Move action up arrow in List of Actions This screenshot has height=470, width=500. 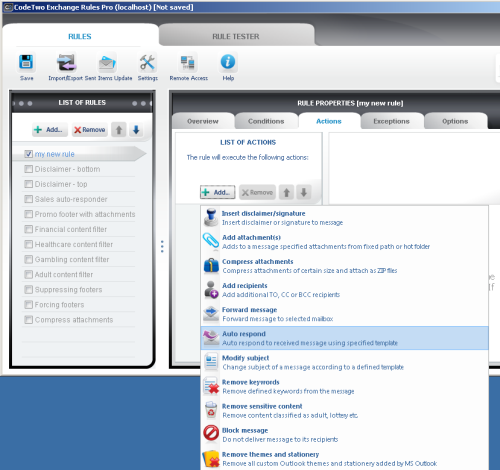click(x=286, y=192)
